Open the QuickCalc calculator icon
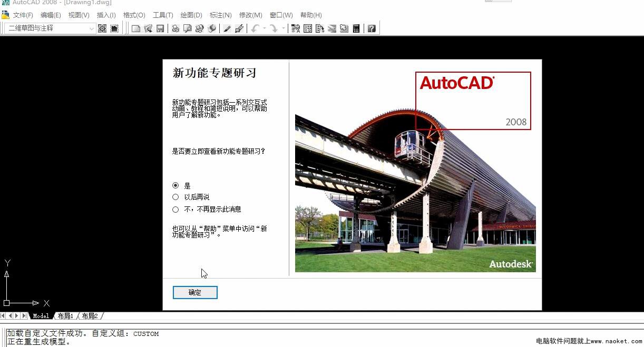Image resolution: width=644 pixels, height=347 pixels. (356, 28)
